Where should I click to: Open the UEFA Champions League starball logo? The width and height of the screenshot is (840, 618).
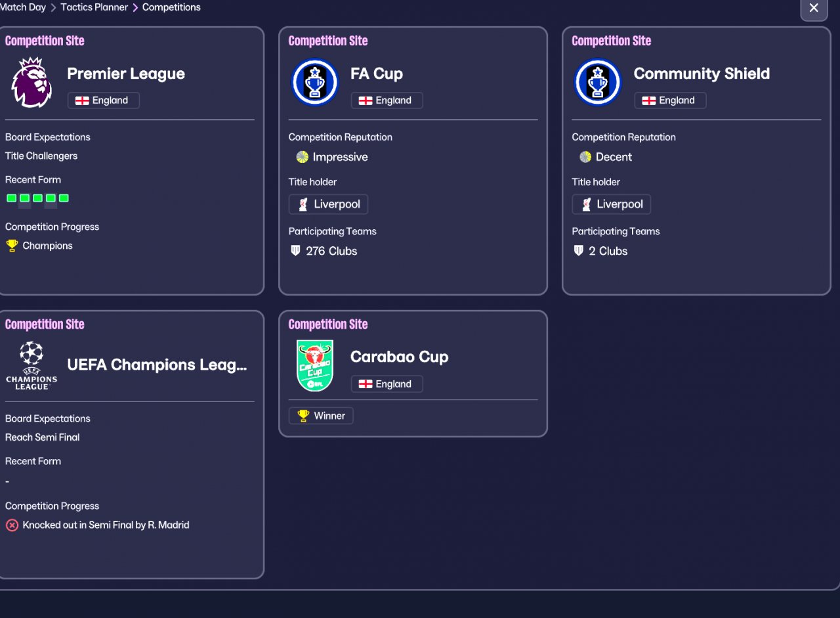pos(31,366)
